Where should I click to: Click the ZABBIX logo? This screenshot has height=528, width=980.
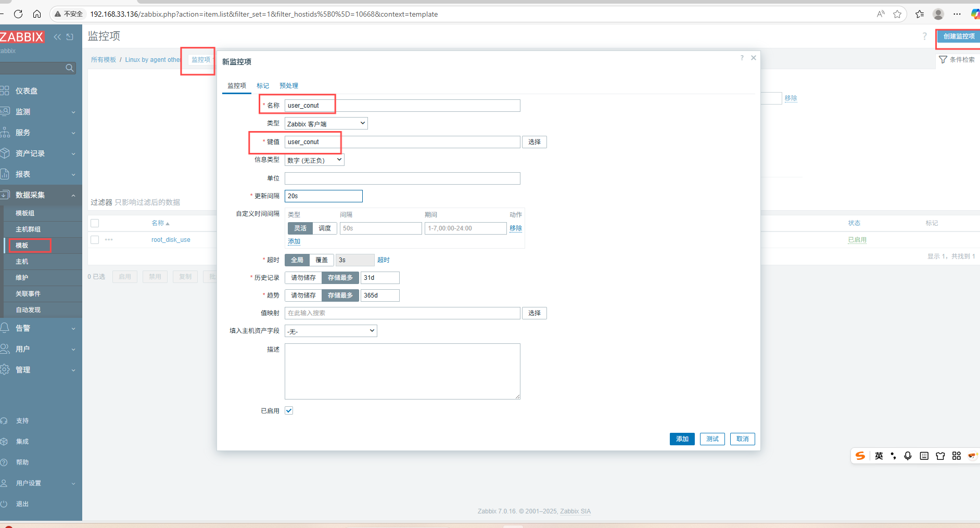(x=22, y=37)
